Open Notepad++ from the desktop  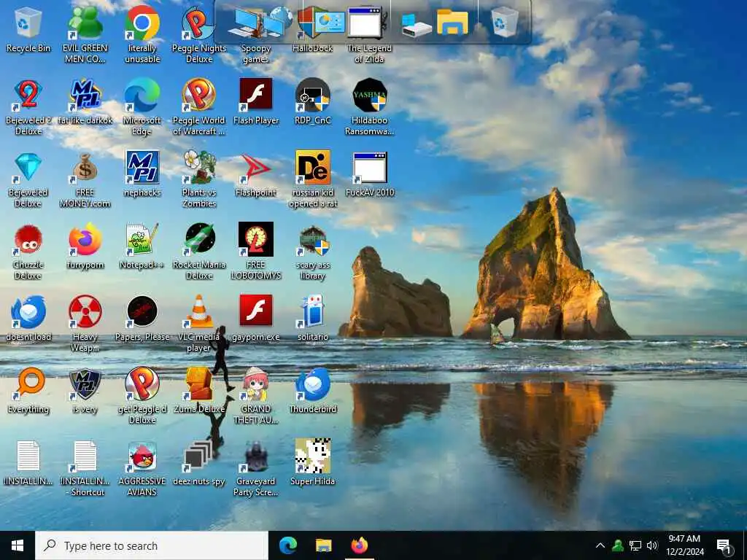click(x=142, y=246)
